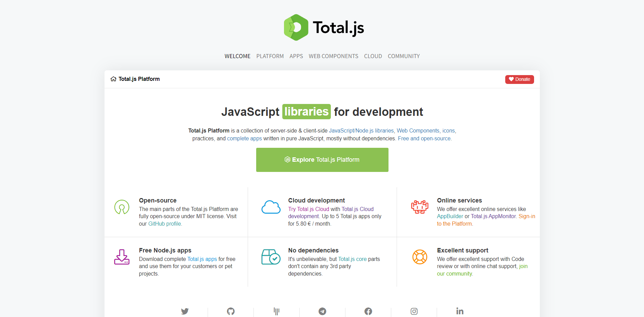Select the CLOUD navigation tab
644x317 pixels.
pos(373,56)
